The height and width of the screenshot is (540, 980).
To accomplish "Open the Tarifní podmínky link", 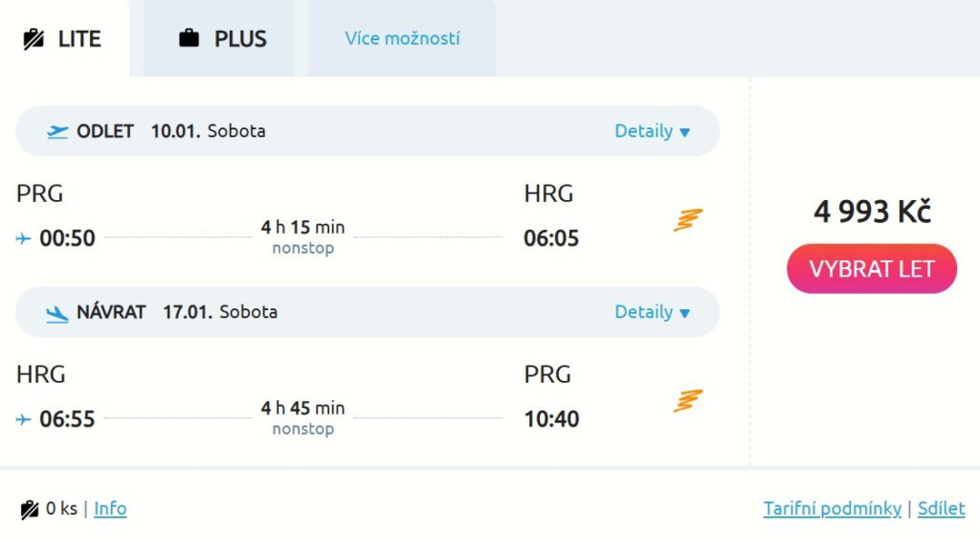I will click(832, 508).
